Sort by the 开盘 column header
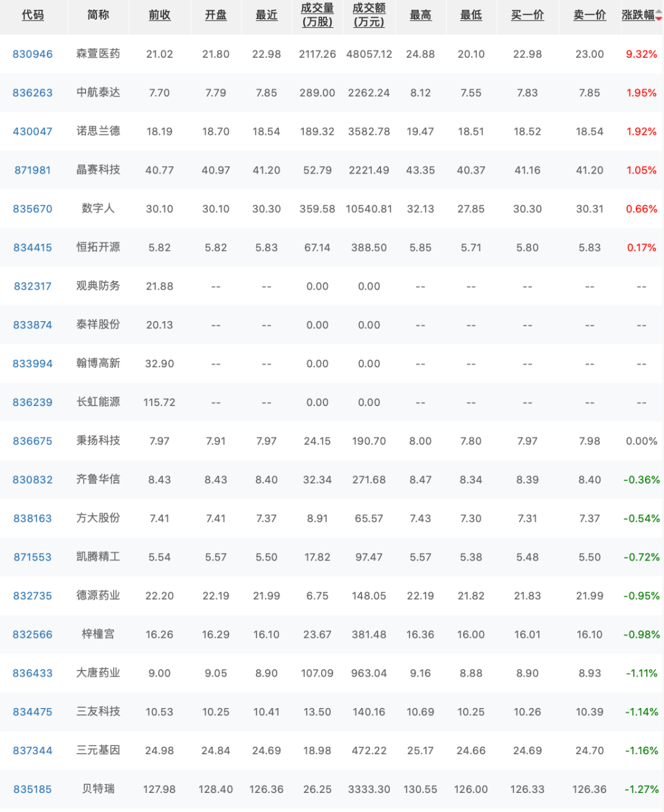The width and height of the screenshot is (664, 812). click(x=216, y=15)
